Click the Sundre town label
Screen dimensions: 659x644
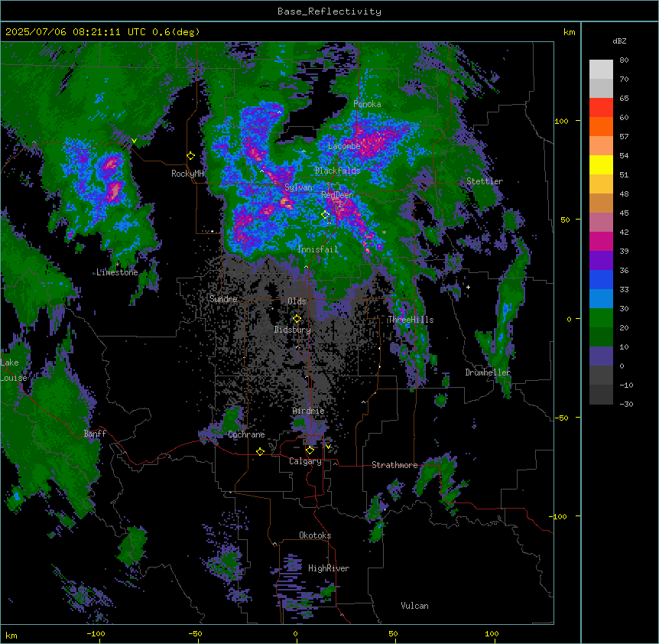[223, 299]
